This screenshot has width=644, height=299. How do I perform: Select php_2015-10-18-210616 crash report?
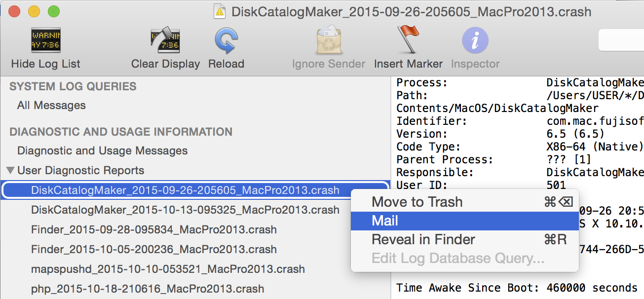pos(147,289)
